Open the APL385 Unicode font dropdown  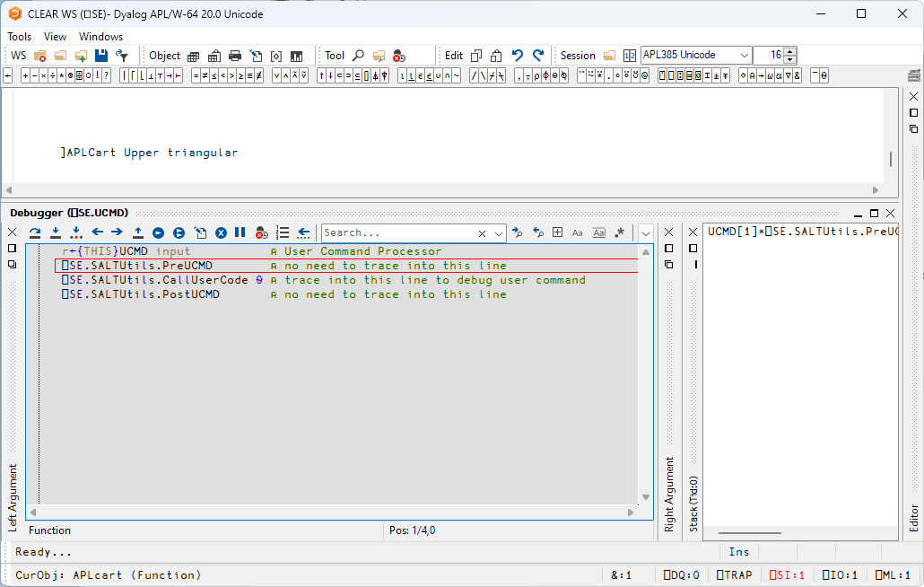(x=744, y=56)
